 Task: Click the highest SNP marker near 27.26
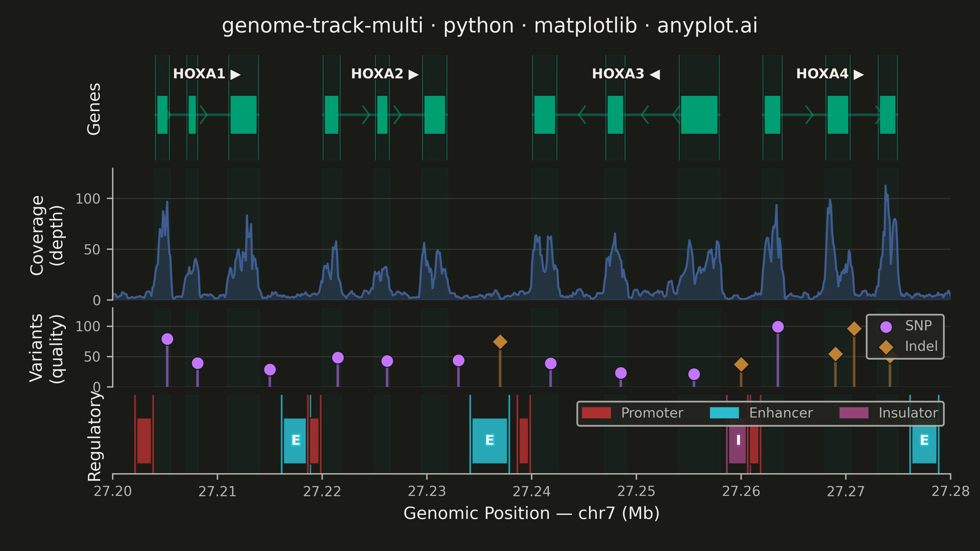click(778, 327)
